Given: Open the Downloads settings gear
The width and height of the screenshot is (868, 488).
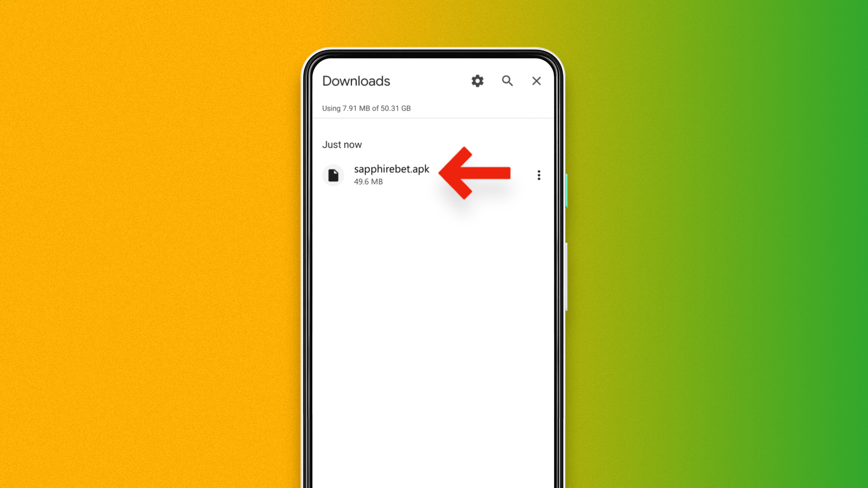Looking at the screenshot, I should pos(477,80).
